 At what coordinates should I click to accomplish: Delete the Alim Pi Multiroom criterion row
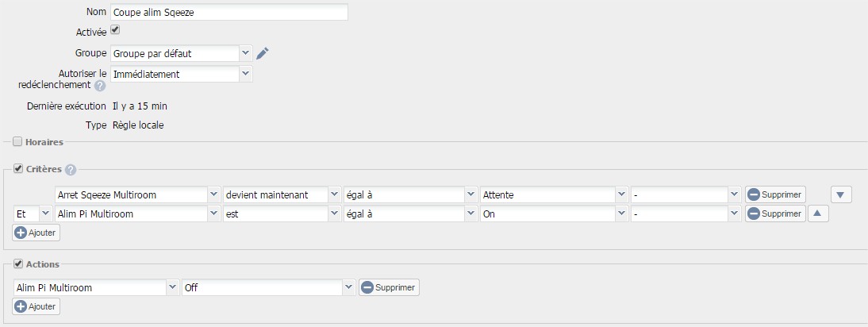tap(775, 214)
